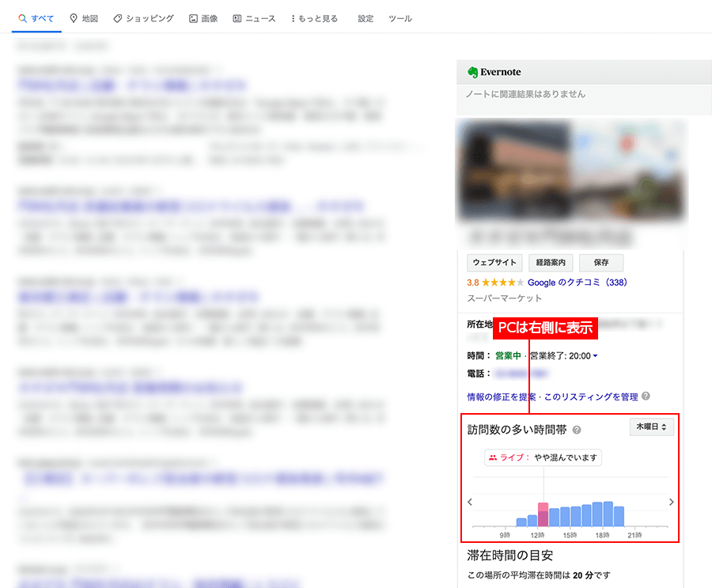This screenshot has height=588, width=712.
Task: Click the blurred store photo thumbnail
Action: pos(514,171)
